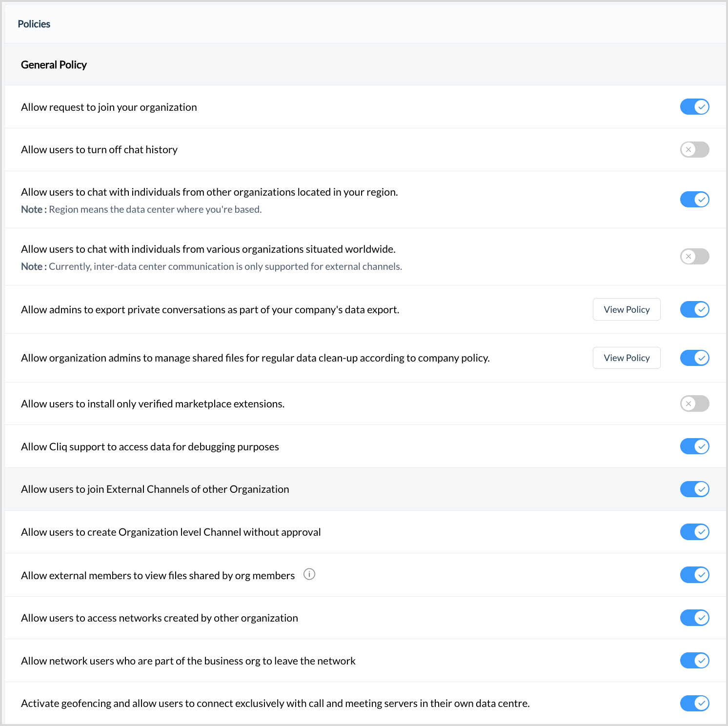Viewport: 728px width, 726px height.
Task: Click 'Allow network users who are part of the business org' text
Action: pos(188,661)
